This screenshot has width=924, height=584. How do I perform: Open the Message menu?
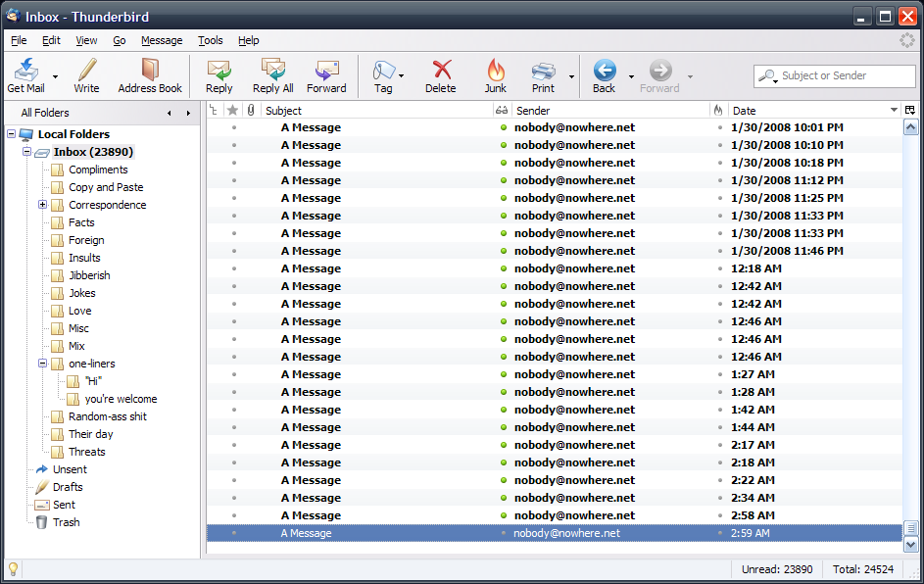(162, 40)
